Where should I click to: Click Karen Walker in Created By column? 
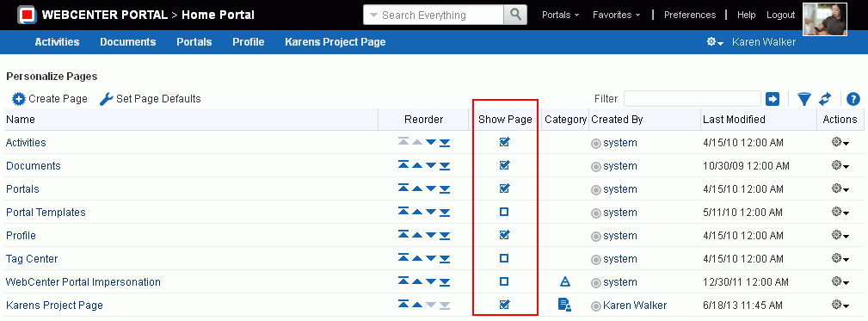point(635,306)
